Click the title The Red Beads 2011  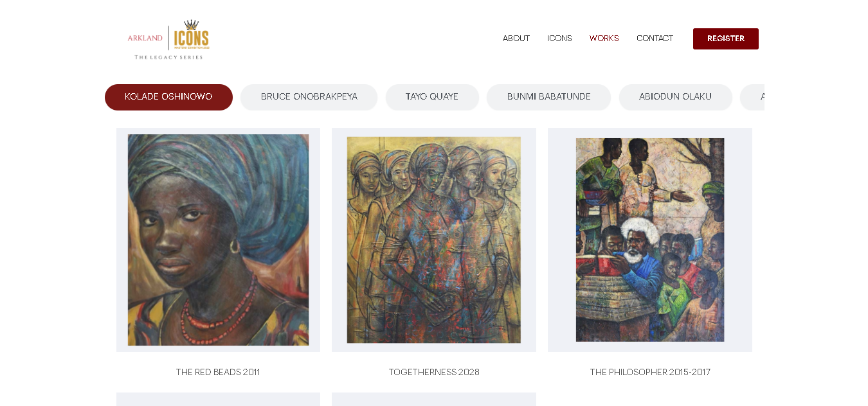pos(218,372)
